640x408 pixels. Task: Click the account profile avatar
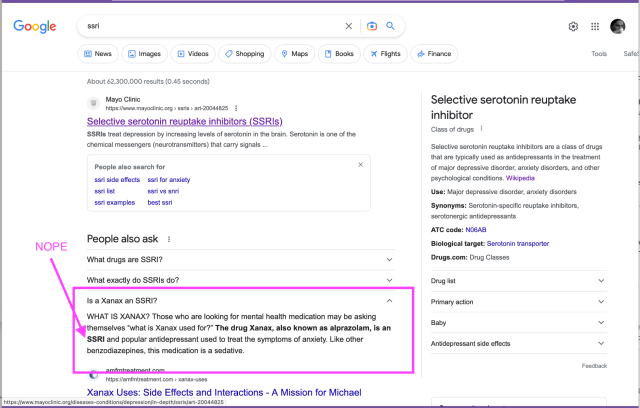point(618,27)
